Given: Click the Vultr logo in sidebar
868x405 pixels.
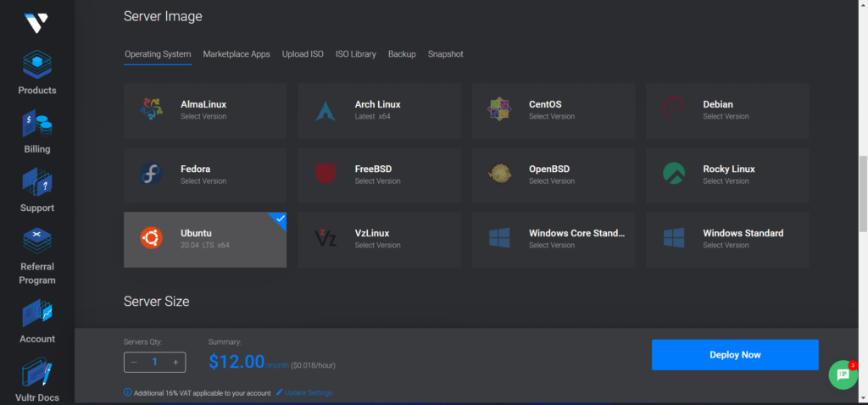Looking at the screenshot, I should (x=36, y=23).
